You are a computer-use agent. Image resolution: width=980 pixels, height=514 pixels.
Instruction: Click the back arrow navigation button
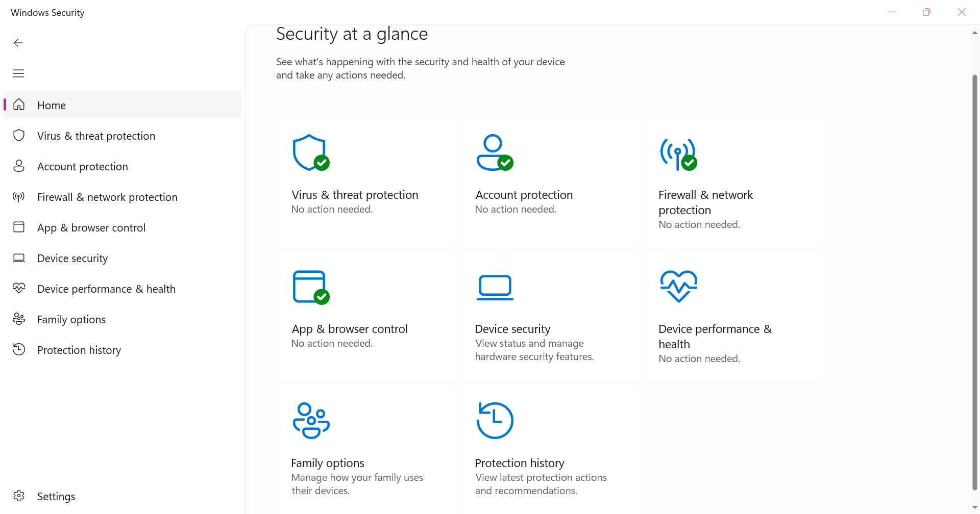18,43
